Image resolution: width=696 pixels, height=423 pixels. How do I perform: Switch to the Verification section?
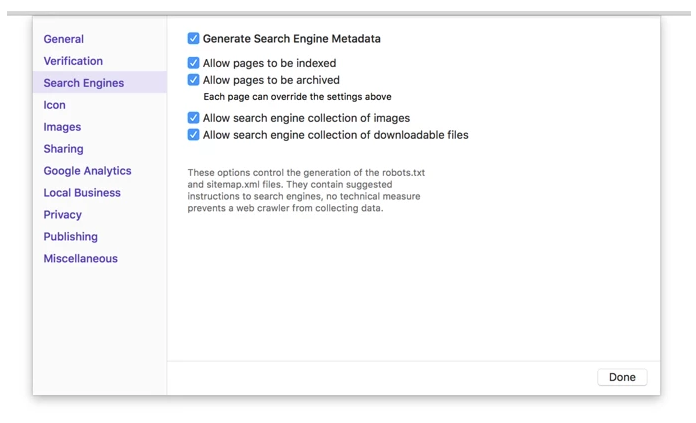click(x=73, y=61)
